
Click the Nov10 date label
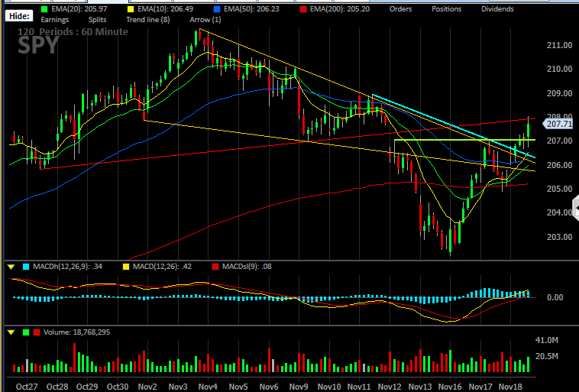point(329,387)
